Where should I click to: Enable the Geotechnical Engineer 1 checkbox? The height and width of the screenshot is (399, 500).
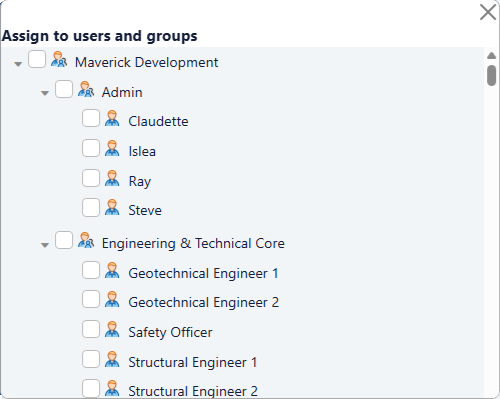(x=91, y=270)
